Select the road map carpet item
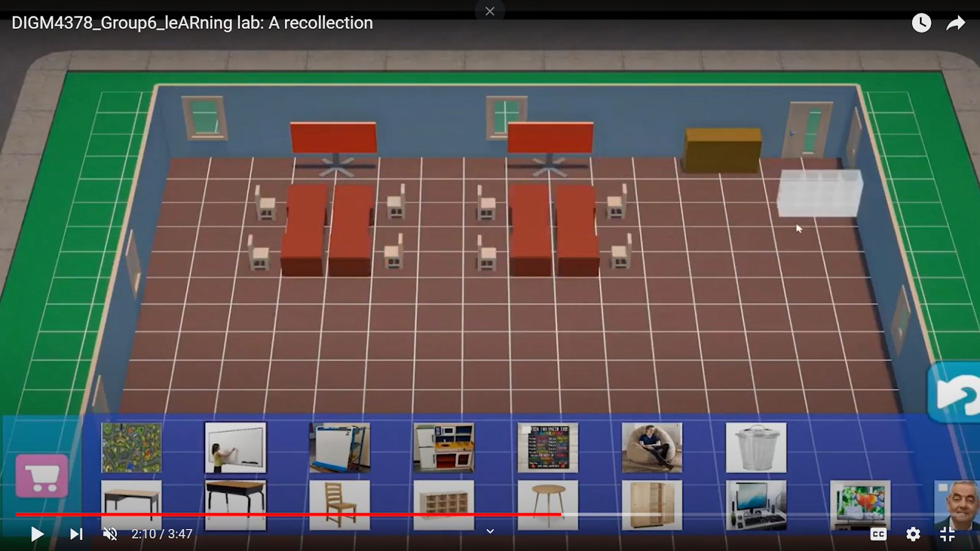Screen dimensions: 980x551 131,448
